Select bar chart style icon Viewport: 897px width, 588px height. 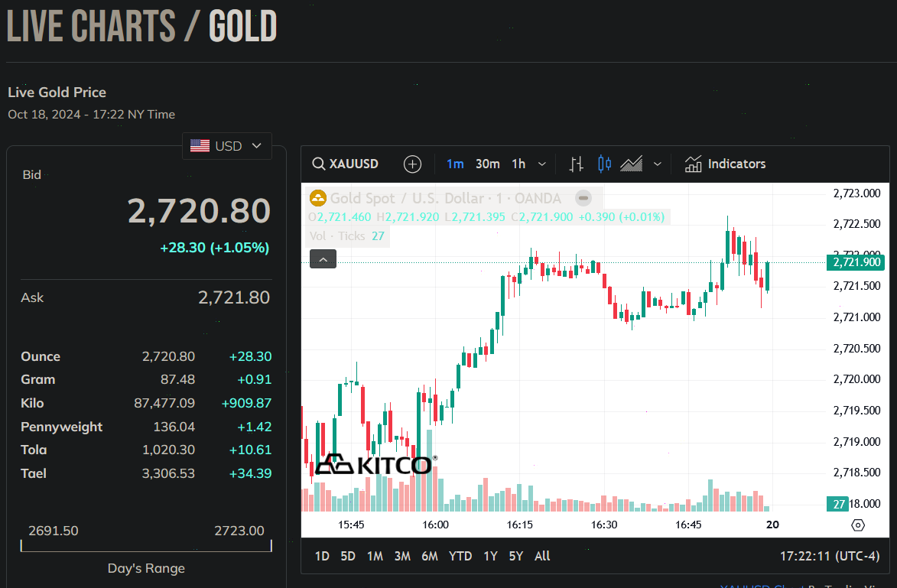click(x=576, y=164)
